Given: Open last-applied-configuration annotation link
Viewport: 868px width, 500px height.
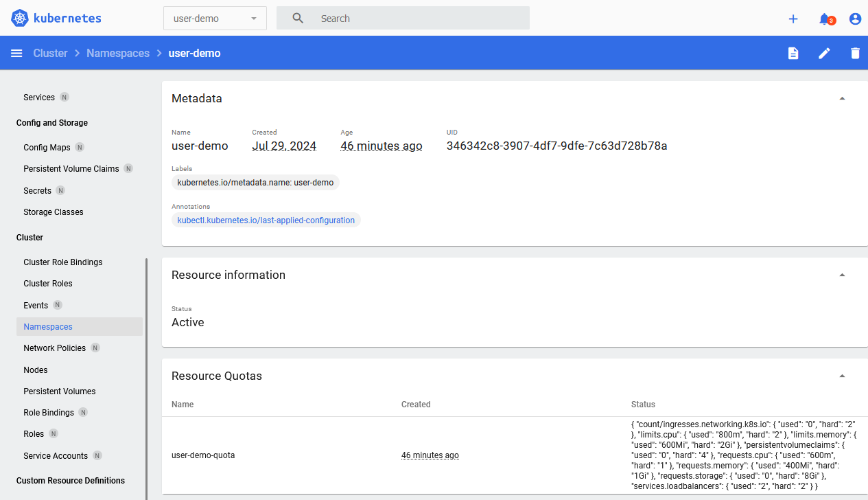Looking at the screenshot, I should (x=266, y=220).
